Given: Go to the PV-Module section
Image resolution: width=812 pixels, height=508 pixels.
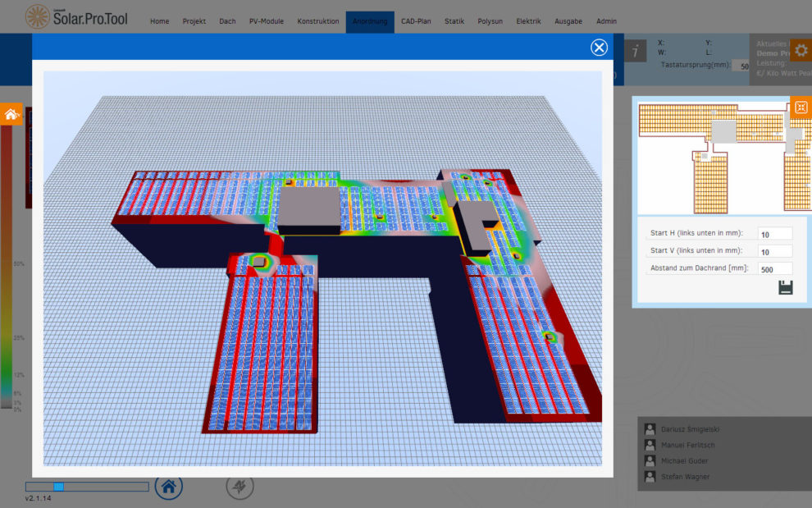Looking at the screenshot, I should click(267, 21).
